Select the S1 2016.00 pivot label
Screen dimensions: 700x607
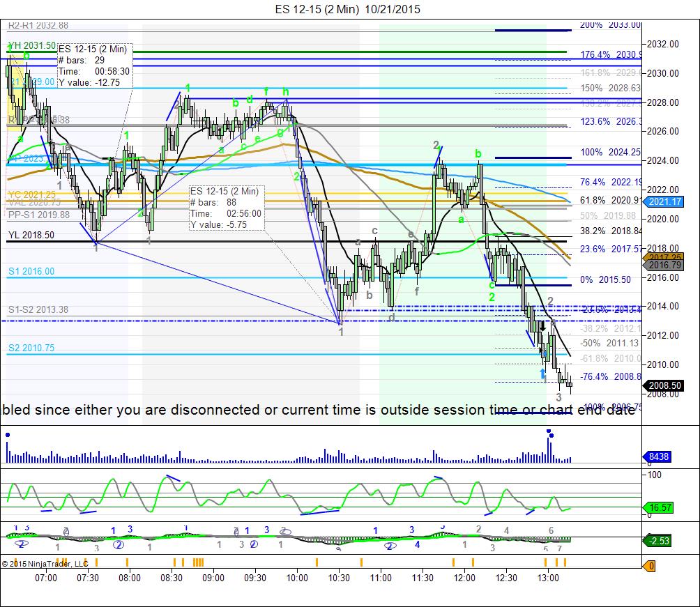pos(31,271)
